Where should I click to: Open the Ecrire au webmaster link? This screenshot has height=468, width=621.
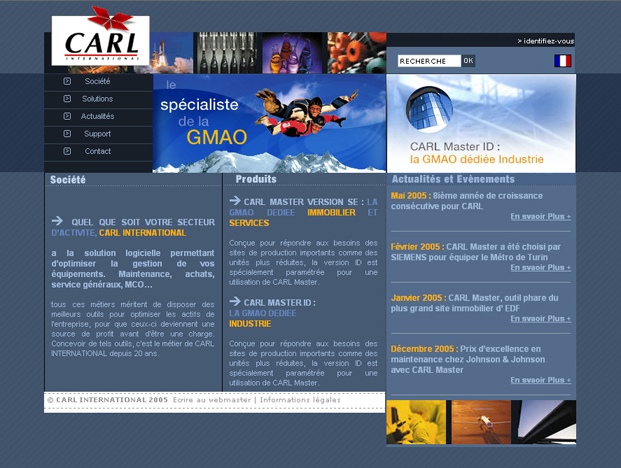[212, 400]
